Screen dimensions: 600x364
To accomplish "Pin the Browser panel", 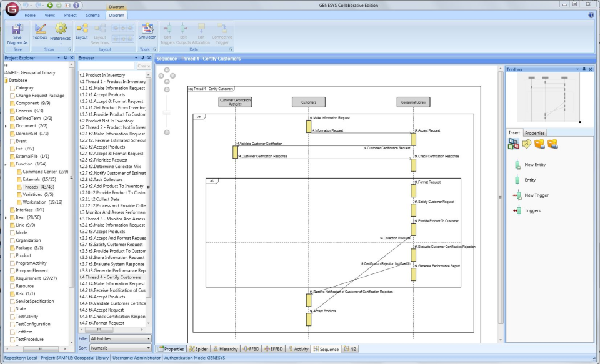I will [142, 57].
